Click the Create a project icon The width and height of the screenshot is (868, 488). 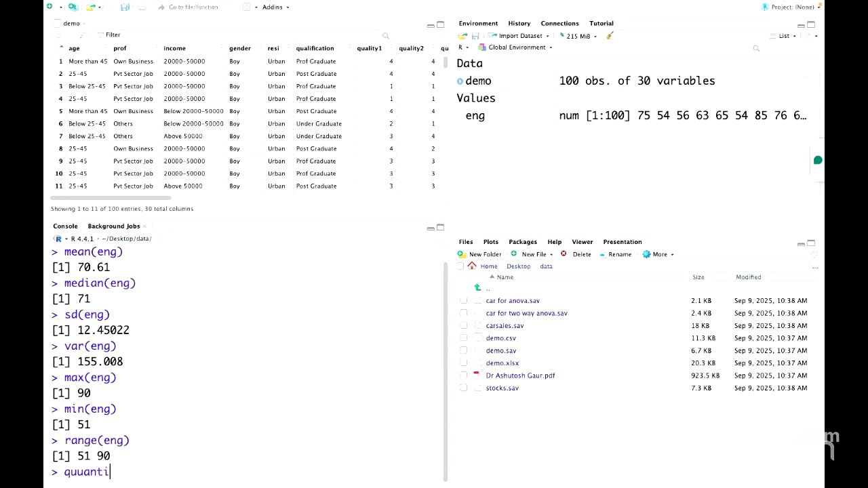click(x=73, y=7)
